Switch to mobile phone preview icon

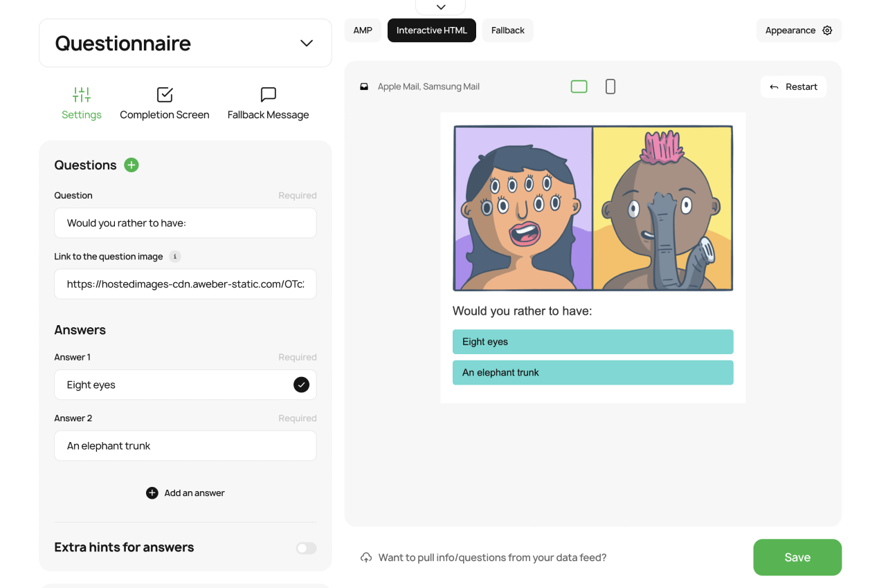[610, 86]
